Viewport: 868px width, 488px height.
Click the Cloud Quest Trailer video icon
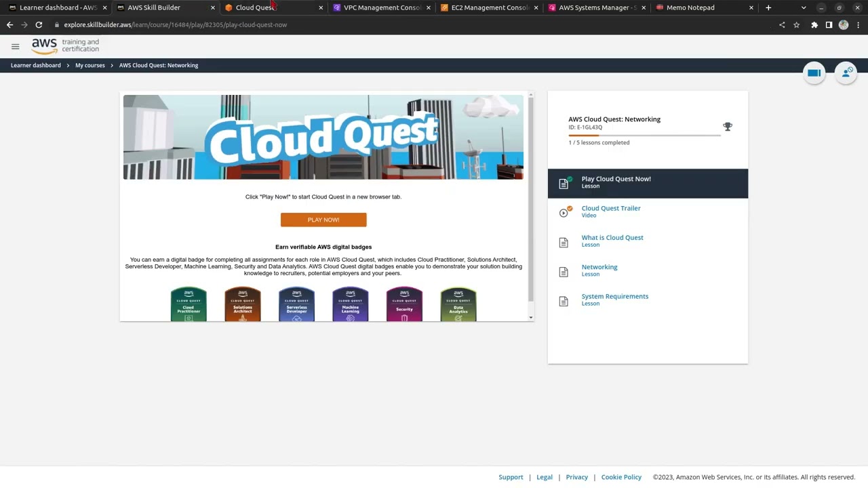point(564,213)
